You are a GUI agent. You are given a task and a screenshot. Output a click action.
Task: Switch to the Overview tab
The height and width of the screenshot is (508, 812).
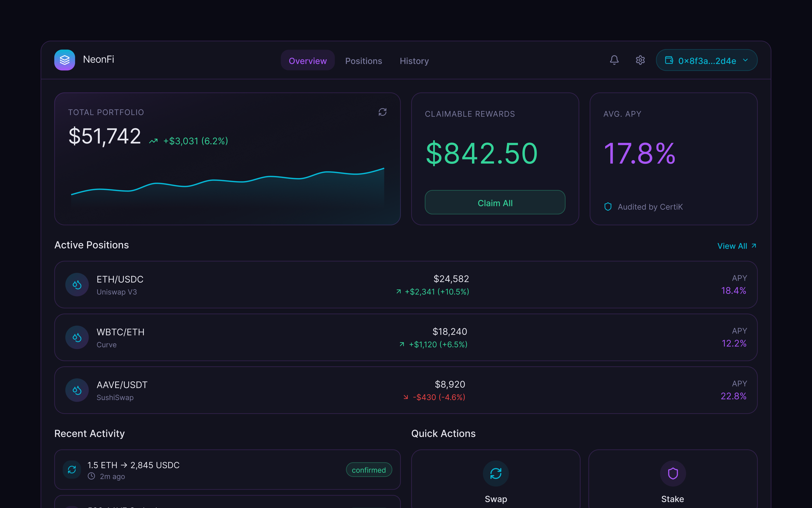[x=308, y=60]
